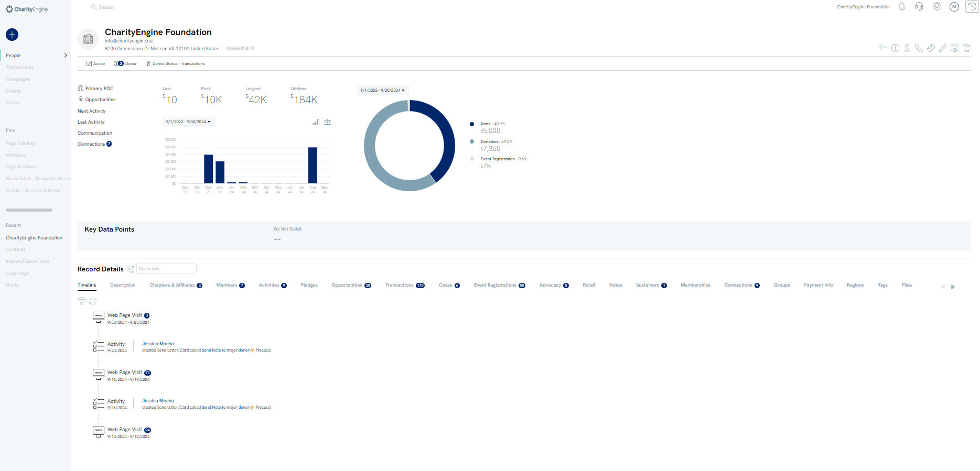Click the Activity checklist icon dated 9/16/2024
Image resolution: width=980 pixels, height=471 pixels.
click(99, 403)
